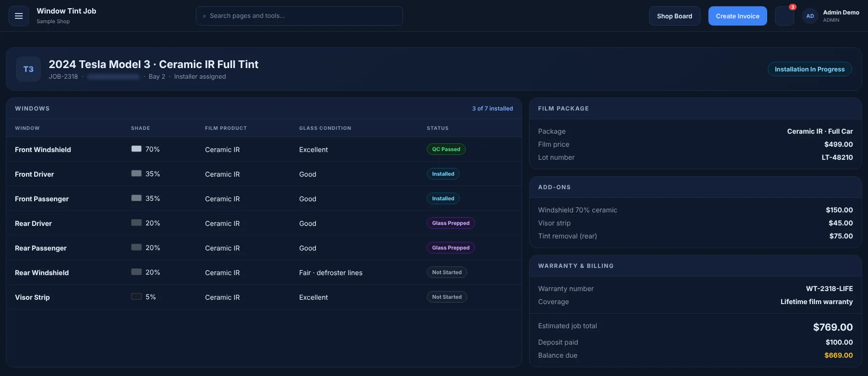Click the Visor Strip 5% shade swatch
The width and height of the screenshot is (868, 376).
pos(136,296)
